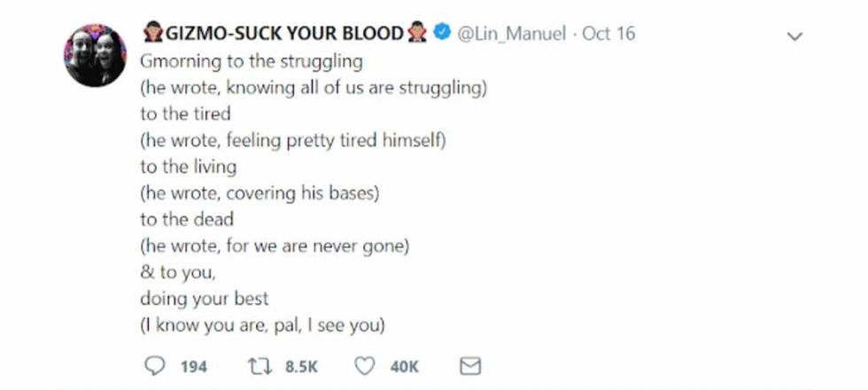Screen dimensions: 868x390
Task: Open the Oct 16 timestamp link
Action: pos(608,35)
